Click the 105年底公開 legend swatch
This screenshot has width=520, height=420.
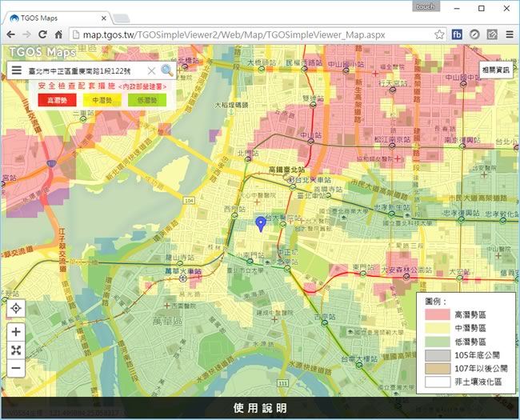tap(438, 355)
